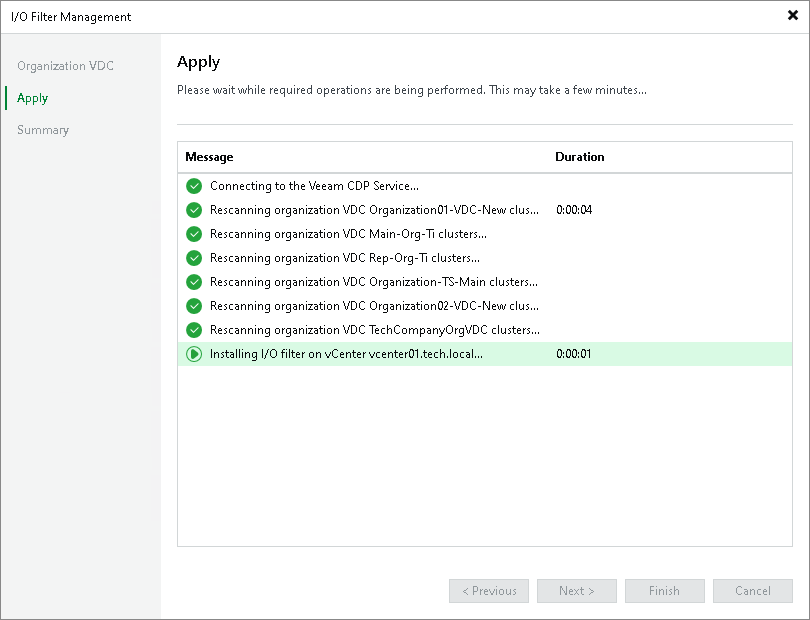Click the 'Apply' page heading

198,63
